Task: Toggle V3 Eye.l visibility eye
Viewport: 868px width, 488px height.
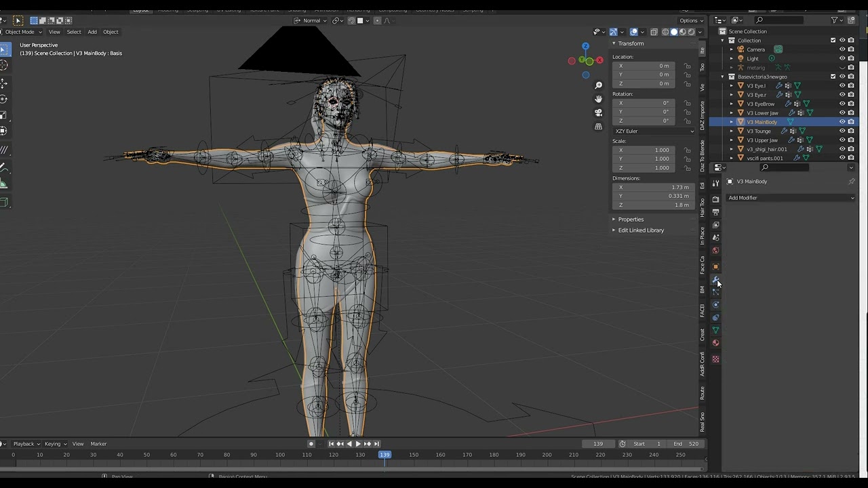Action: [x=842, y=85]
